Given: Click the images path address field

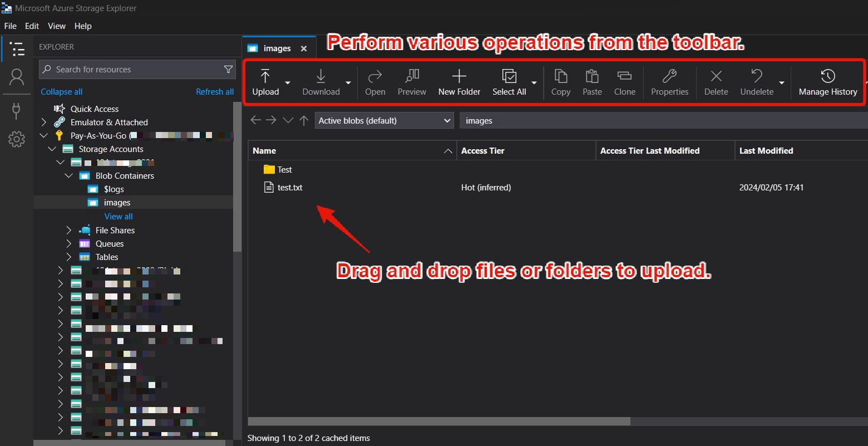Looking at the screenshot, I should [x=664, y=120].
